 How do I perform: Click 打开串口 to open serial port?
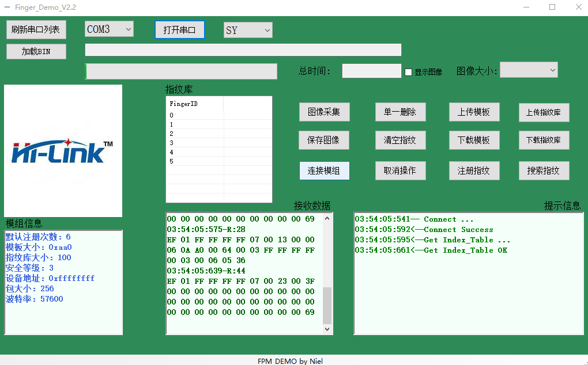180,30
